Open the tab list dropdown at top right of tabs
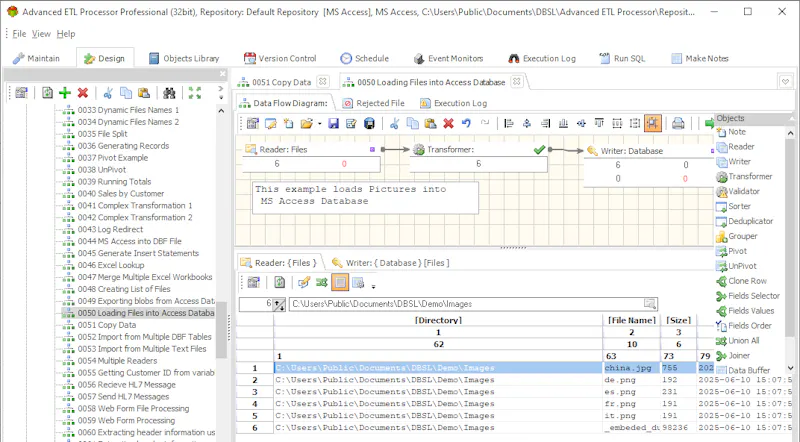Image resolution: width=800 pixels, height=442 pixels. point(785,82)
